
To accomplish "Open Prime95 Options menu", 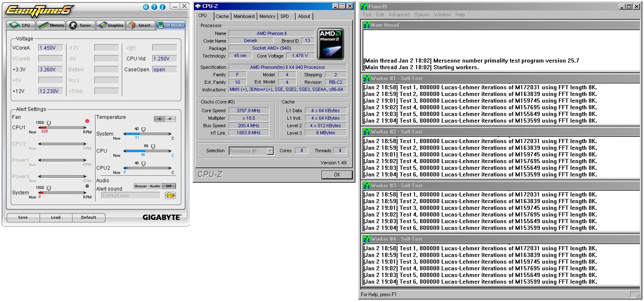I will [x=422, y=15].
